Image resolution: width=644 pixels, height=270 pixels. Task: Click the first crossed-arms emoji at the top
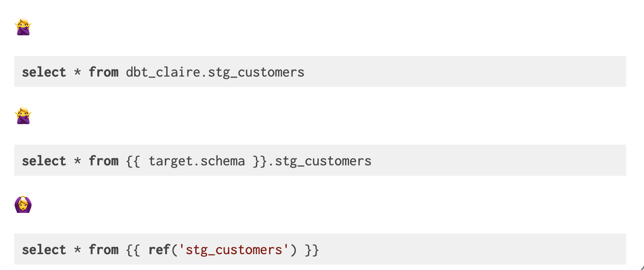click(23, 27)
